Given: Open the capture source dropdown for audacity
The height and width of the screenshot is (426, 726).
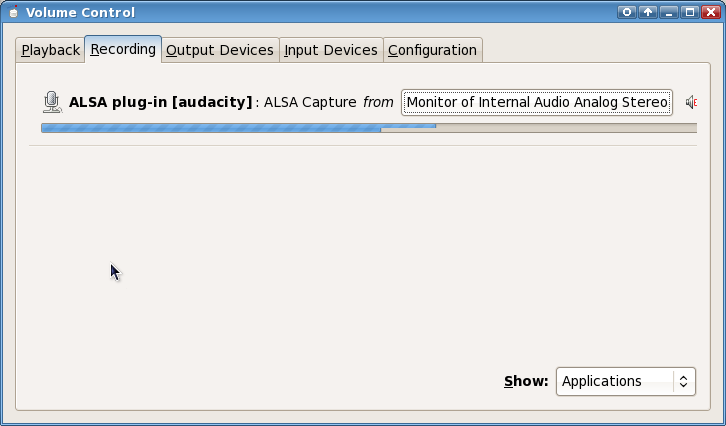Looking at the screenshot, I should tap(537, 102).
